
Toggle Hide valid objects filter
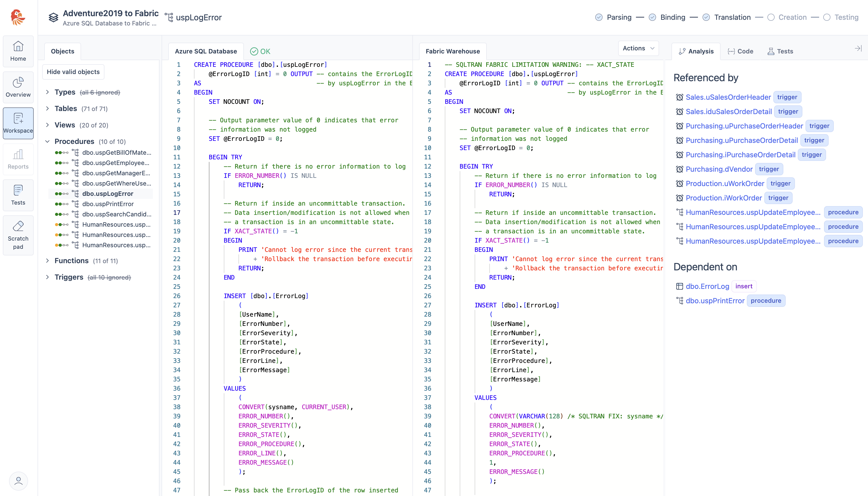click(x=73, y=72)
